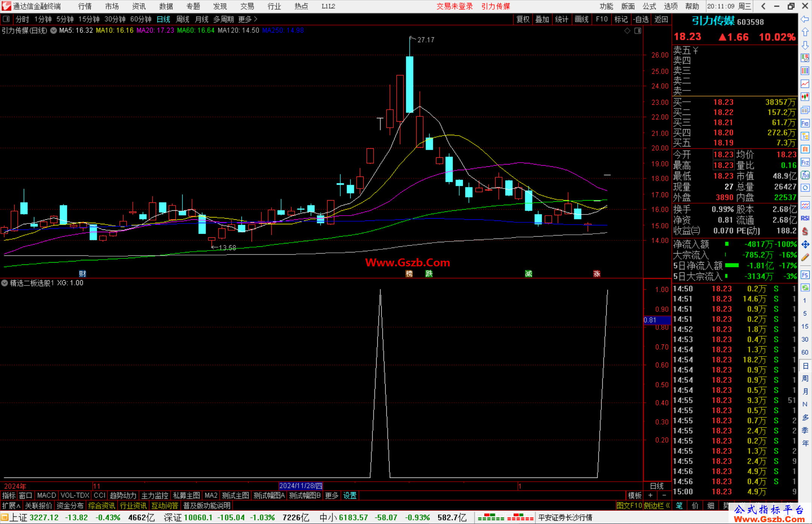The image size is (812, 524).
Task: Open the 公式 menu
Action: click(649, 6)
